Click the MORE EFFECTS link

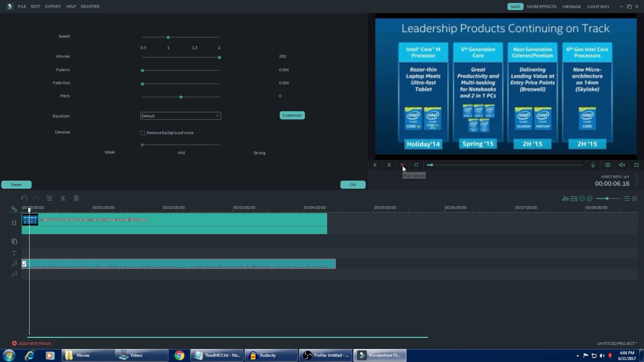click(x=541, y=7)
